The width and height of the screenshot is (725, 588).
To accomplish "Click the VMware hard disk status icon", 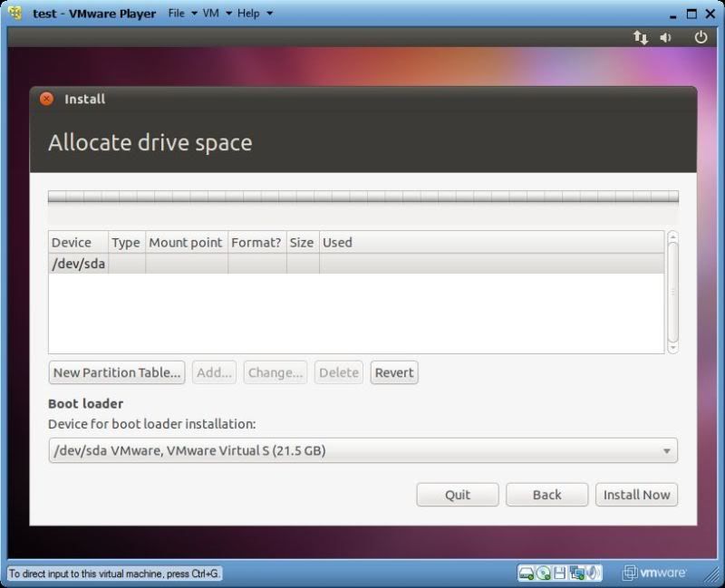I will pos(527,574).
